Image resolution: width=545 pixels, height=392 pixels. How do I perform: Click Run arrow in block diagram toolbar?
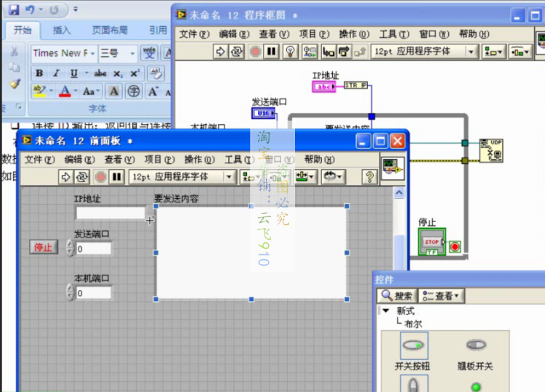pyautogui.click(x=221, y=52)
